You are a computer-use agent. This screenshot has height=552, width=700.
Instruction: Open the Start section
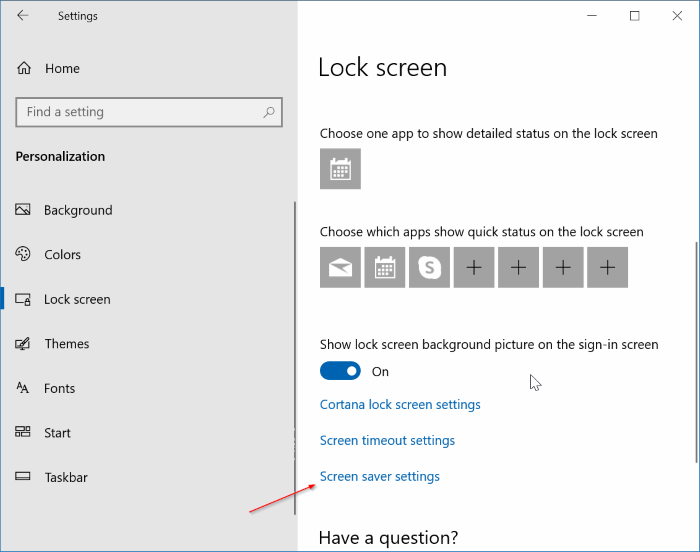point(57,433)
